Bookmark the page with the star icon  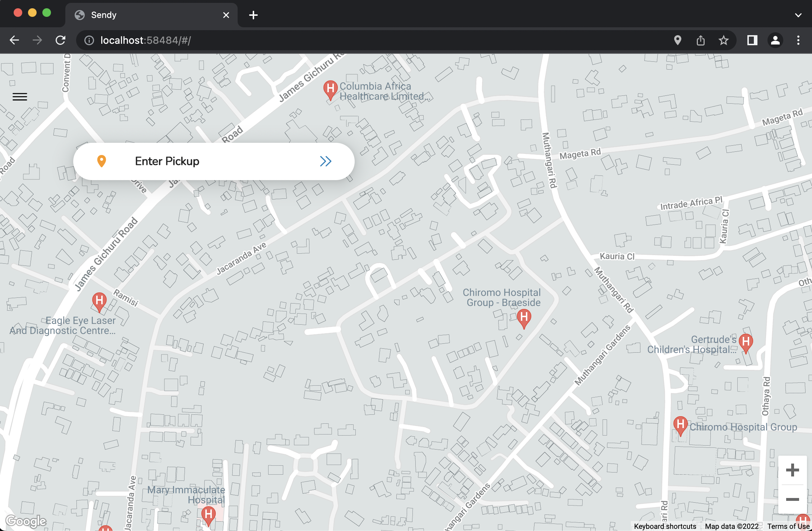click(723, 40)
